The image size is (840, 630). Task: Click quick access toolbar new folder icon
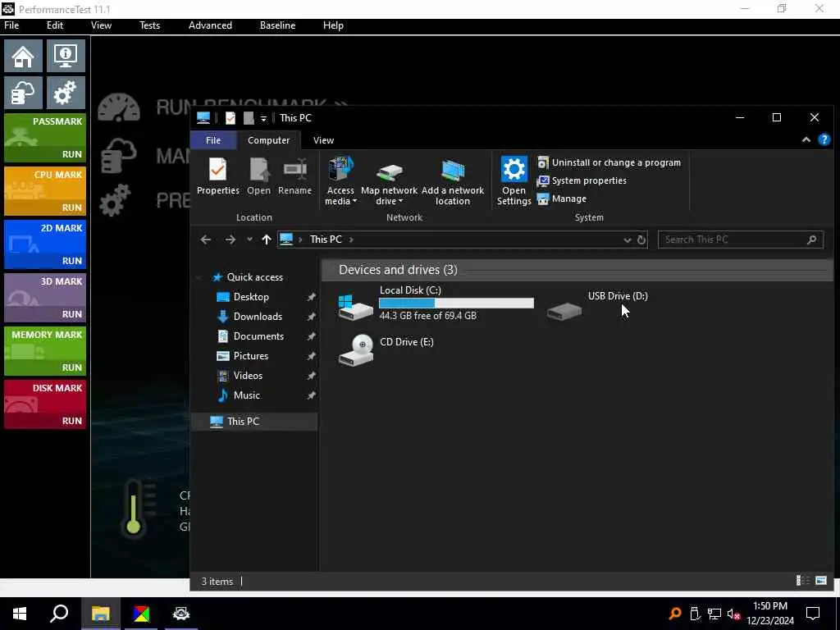(x=249, y=118)
